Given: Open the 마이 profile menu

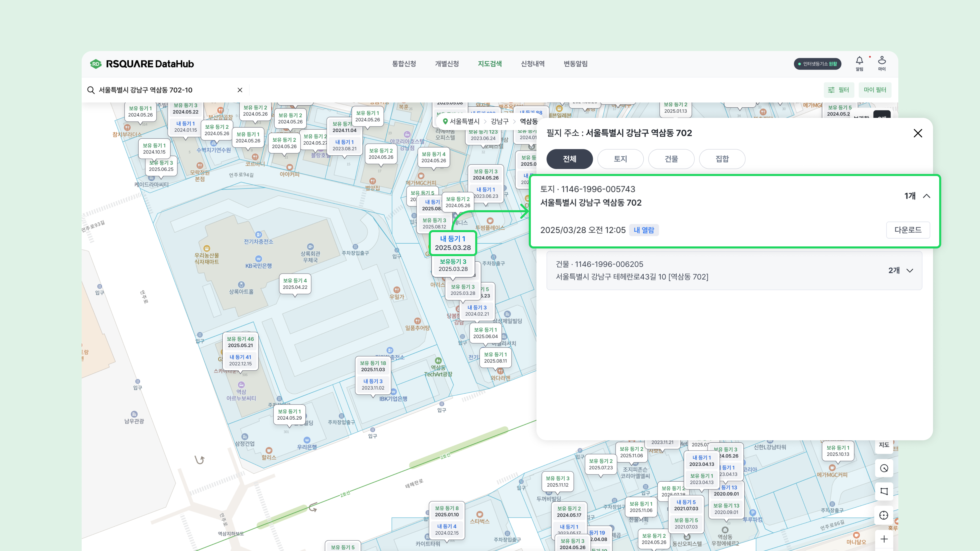Looking at the screenshot, I should pyautogui.click(x=881, y=63).
